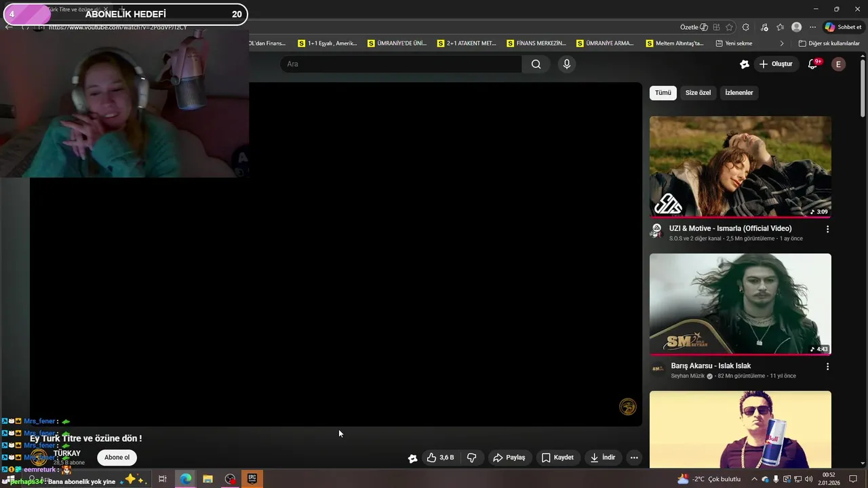
Task: Open the favorites list star icon
Action: [780, 27]
